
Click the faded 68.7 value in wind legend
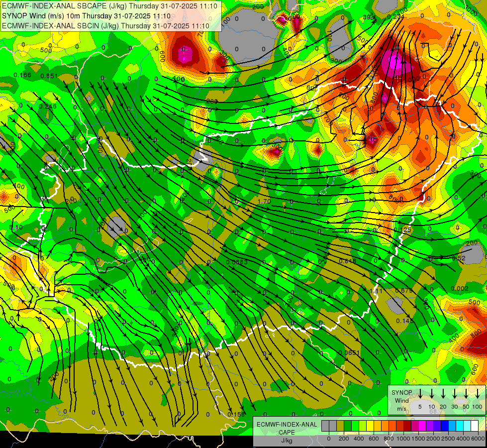tap(436, 411)
